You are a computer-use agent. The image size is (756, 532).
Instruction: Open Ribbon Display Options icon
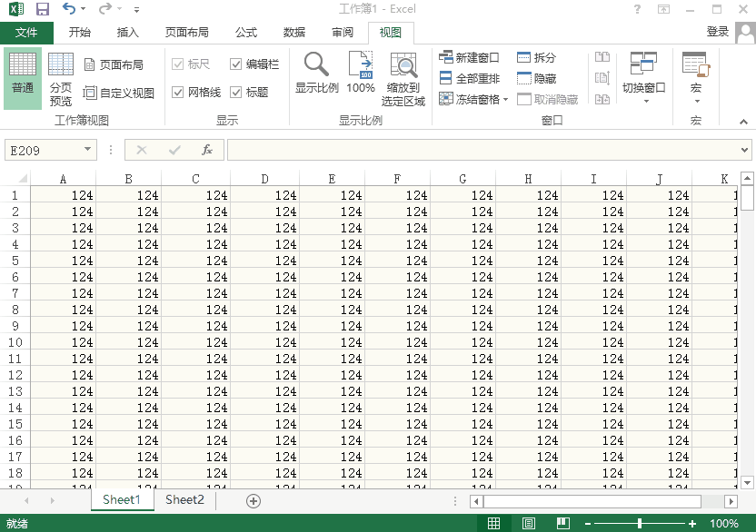[x=664, y=9]
